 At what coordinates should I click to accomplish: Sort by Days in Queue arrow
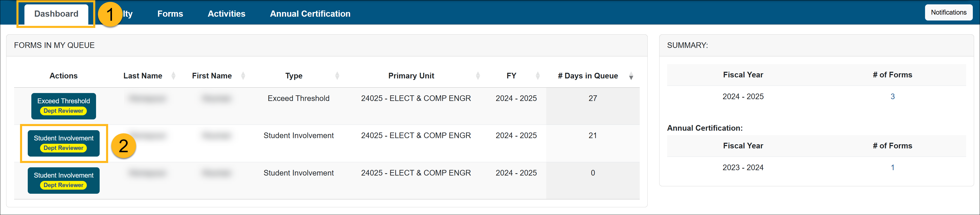[x=631, y=76]
